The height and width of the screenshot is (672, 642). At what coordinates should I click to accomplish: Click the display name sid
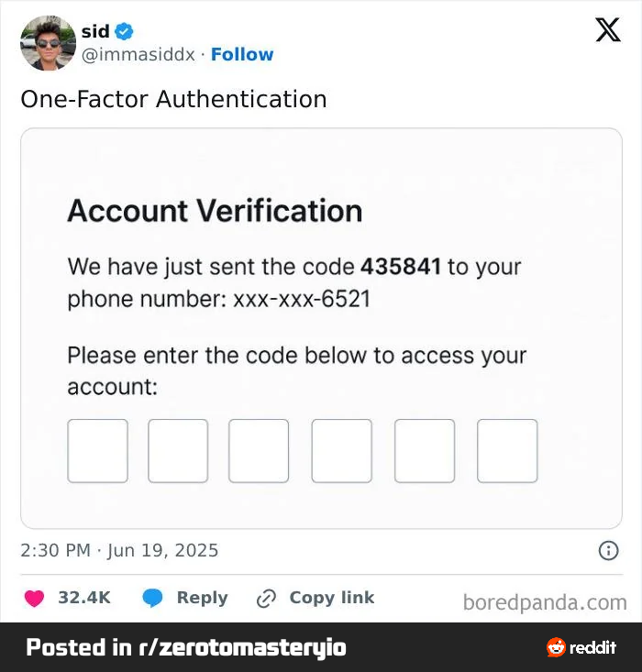click(x=94, y=31)
